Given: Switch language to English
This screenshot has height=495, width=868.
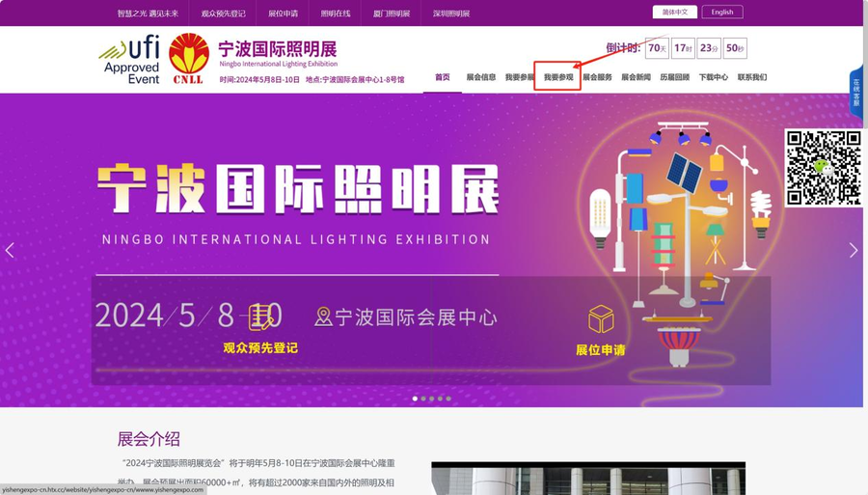Looking at the screenshot, I should point(722,13).
